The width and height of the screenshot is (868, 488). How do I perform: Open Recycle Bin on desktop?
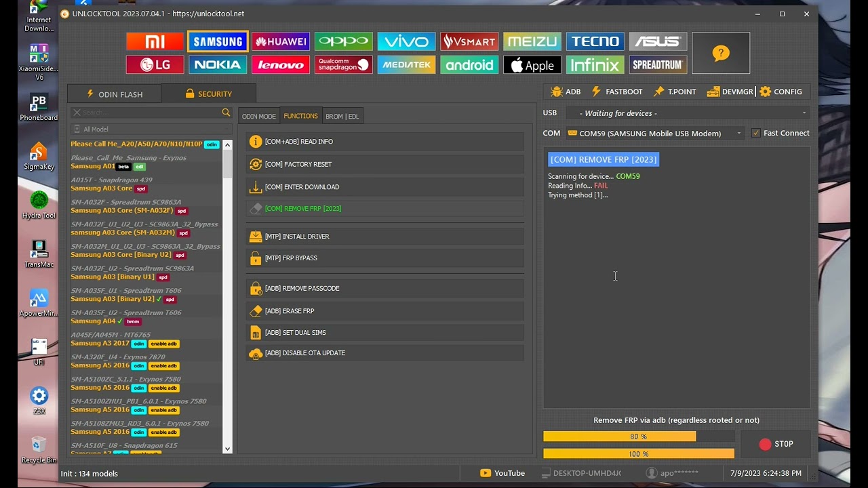[39, 449]
